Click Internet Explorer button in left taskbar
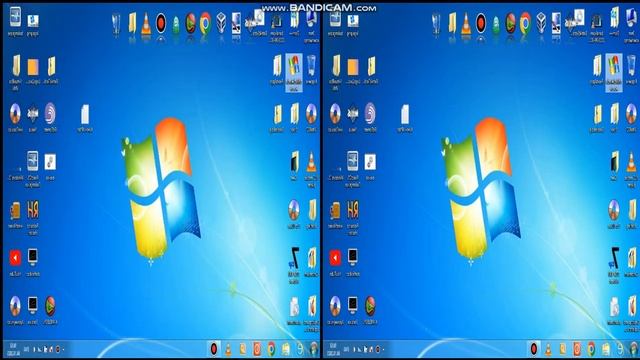 pyautogui.click(x=300, y=349)
